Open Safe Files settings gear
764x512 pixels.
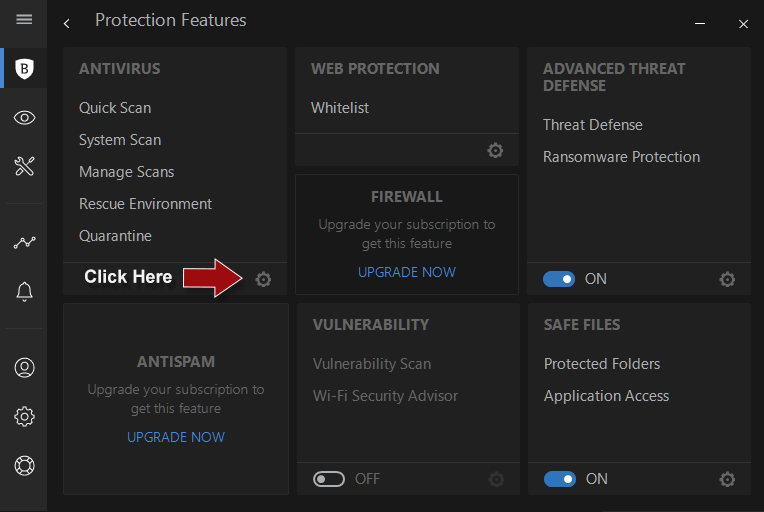click(x=727, y=480)
